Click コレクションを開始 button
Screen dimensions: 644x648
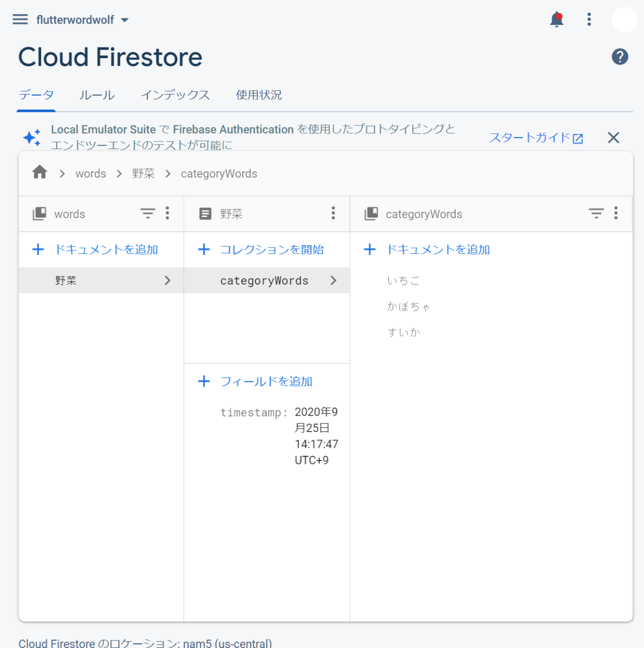click(261, 249)
